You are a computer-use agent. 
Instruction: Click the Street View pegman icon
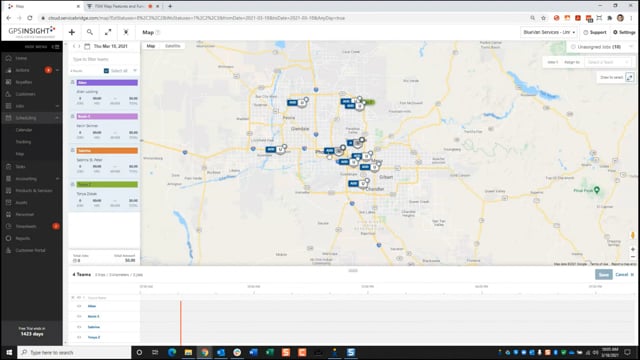click(x=633, y=236)
